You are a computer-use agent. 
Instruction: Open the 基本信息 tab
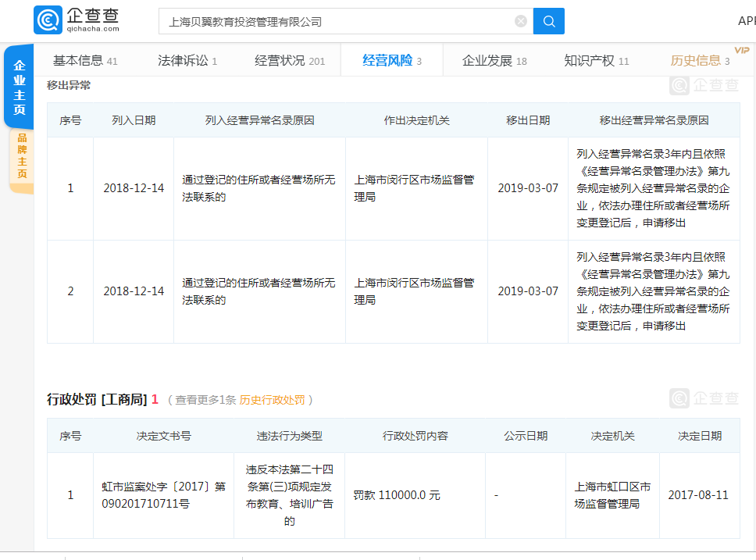click(x=85, y=61)
